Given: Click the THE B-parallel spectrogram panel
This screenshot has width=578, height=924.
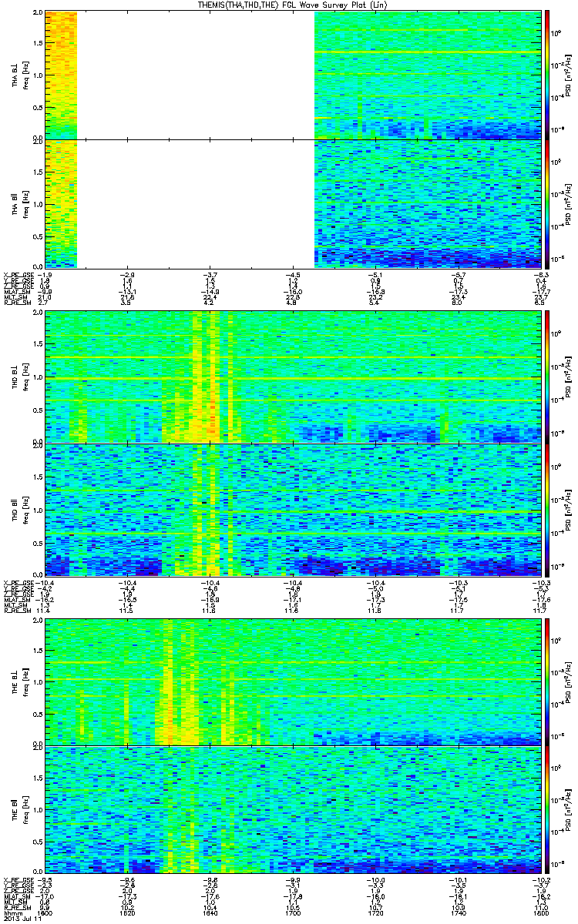Looking at the screenshot, I should (293, 809).
